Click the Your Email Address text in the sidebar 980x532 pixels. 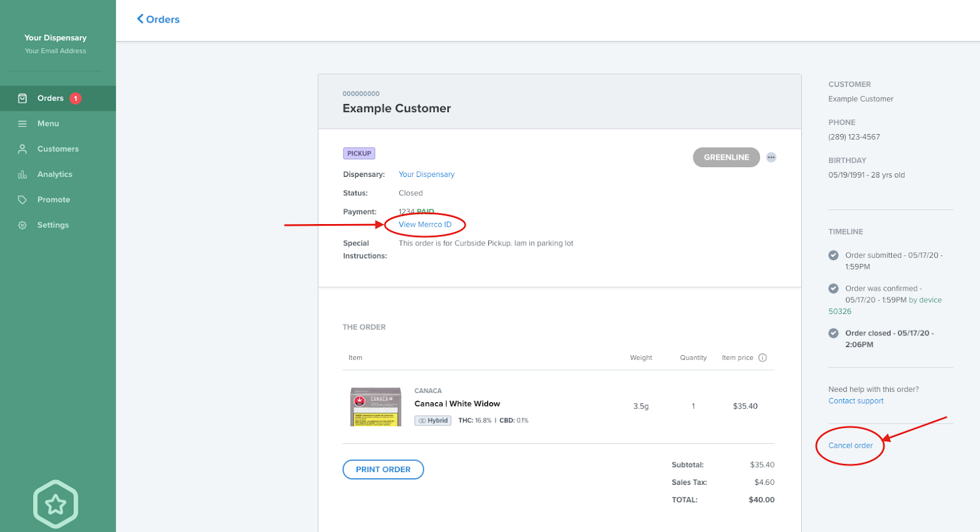coord(56,51)
